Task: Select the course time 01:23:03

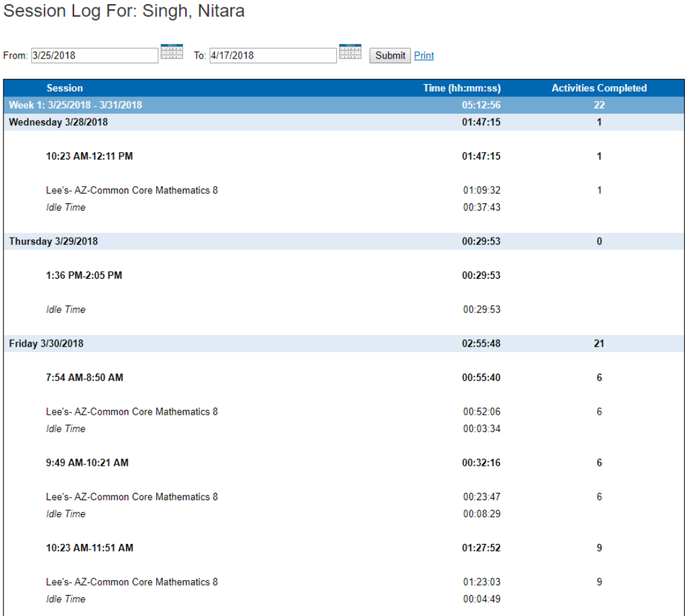Action: (x=482, y=582)
